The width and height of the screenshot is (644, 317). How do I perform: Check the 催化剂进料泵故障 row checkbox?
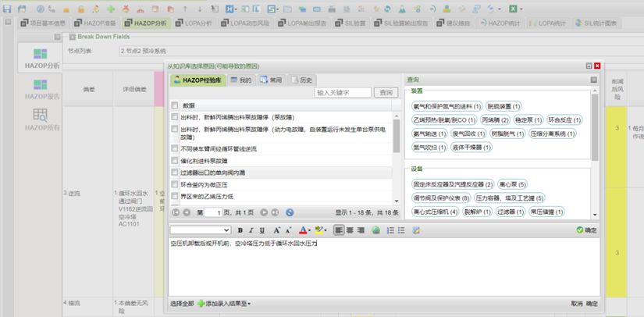174,160
